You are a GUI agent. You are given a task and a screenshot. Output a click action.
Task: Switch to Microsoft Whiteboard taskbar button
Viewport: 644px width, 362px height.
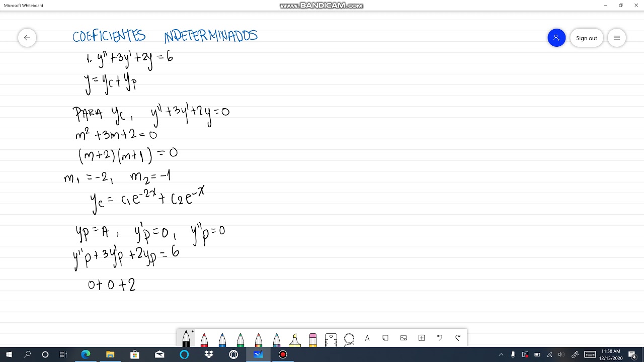[x=258, y=354]
